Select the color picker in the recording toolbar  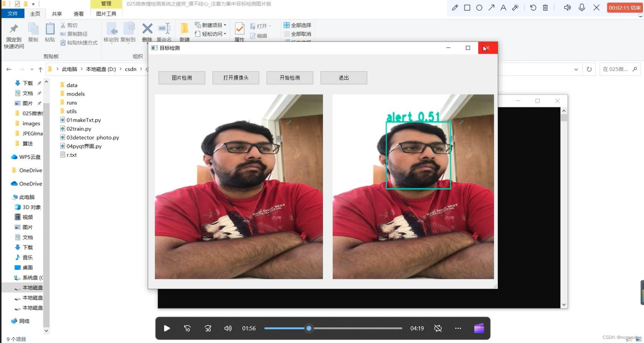515,7
